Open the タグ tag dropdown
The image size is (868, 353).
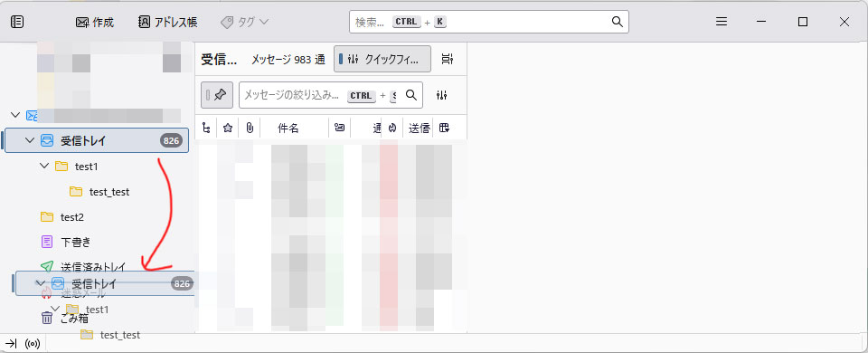244,22
